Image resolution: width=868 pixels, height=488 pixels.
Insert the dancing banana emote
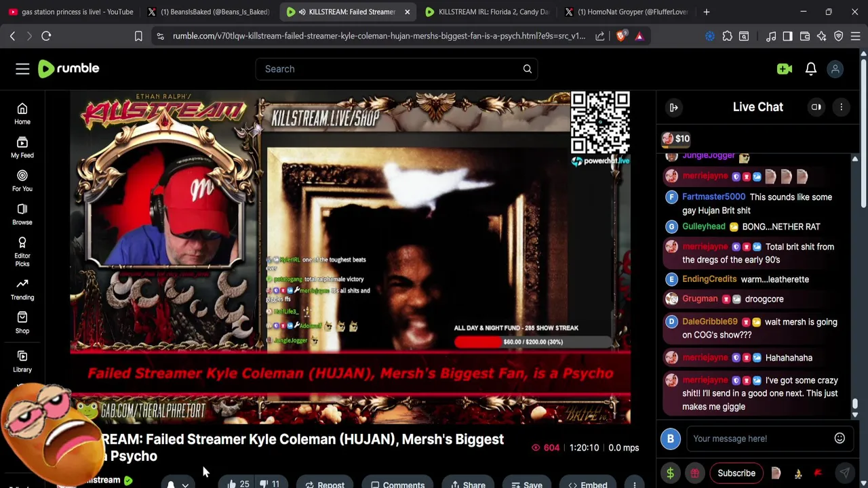coord(798,473)
